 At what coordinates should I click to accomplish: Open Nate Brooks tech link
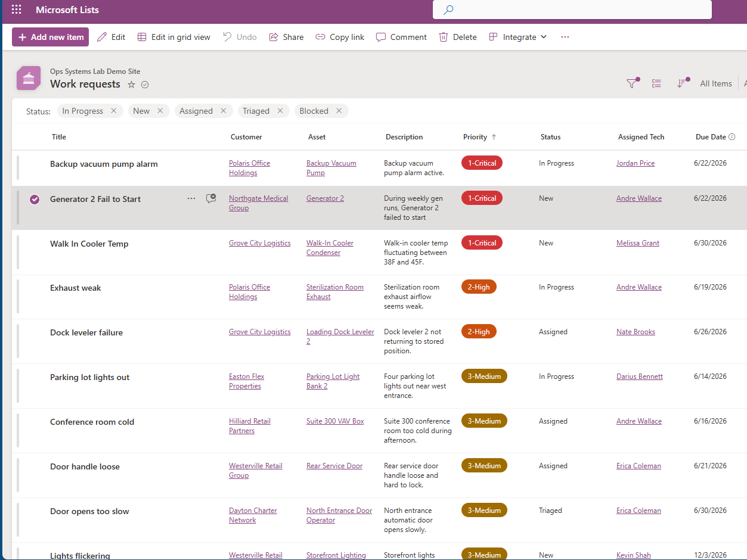[636, 332]
